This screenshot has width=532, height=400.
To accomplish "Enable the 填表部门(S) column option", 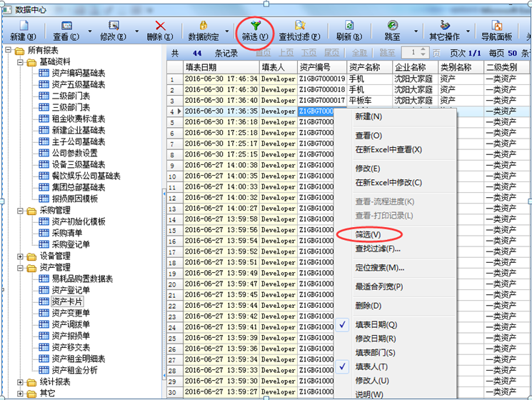I will click(x=375, y=353).
